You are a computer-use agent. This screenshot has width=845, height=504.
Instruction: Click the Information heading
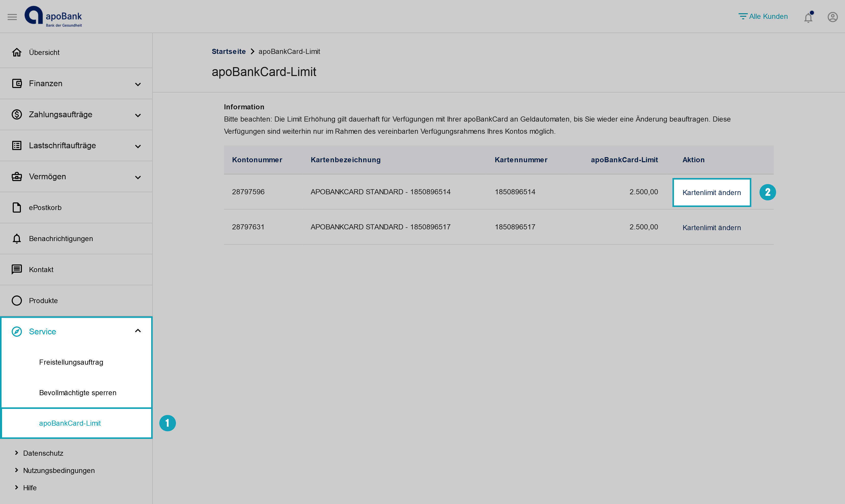[244, 107]
